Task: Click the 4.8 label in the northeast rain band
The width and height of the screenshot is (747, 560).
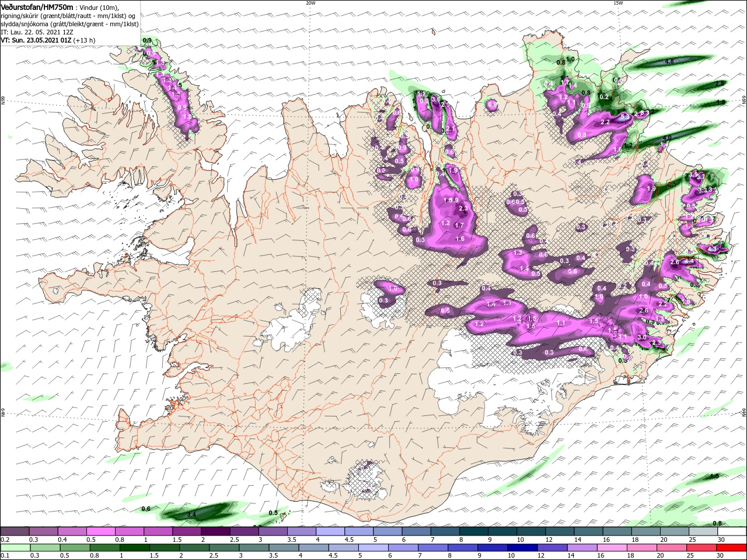Action: (x=669, y=61)
